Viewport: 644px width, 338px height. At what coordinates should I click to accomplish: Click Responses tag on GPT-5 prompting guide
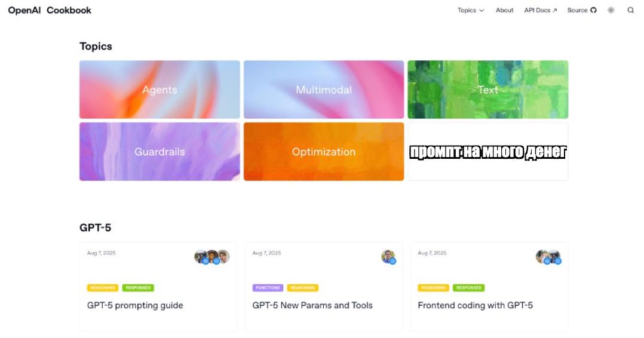(138, 288)
